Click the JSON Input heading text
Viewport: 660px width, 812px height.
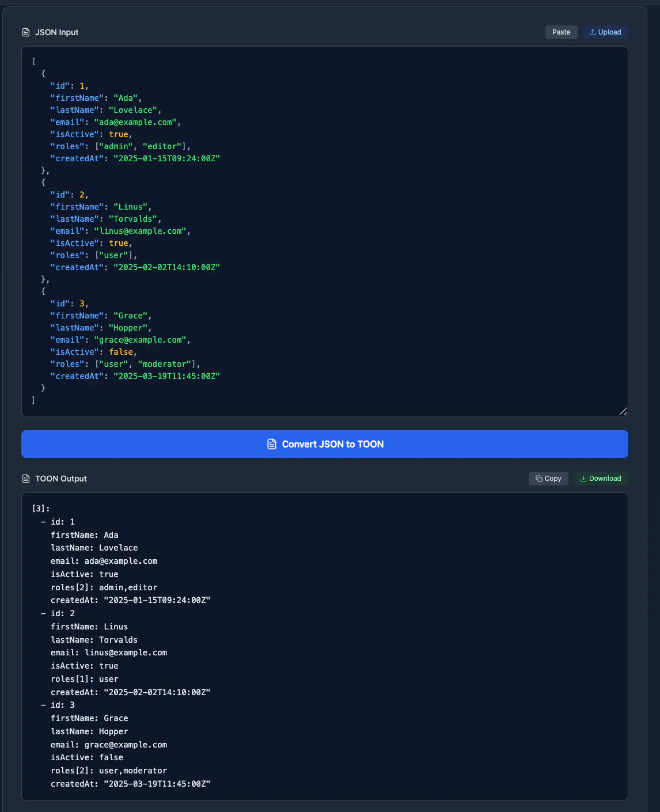click(x=56, y=32)
